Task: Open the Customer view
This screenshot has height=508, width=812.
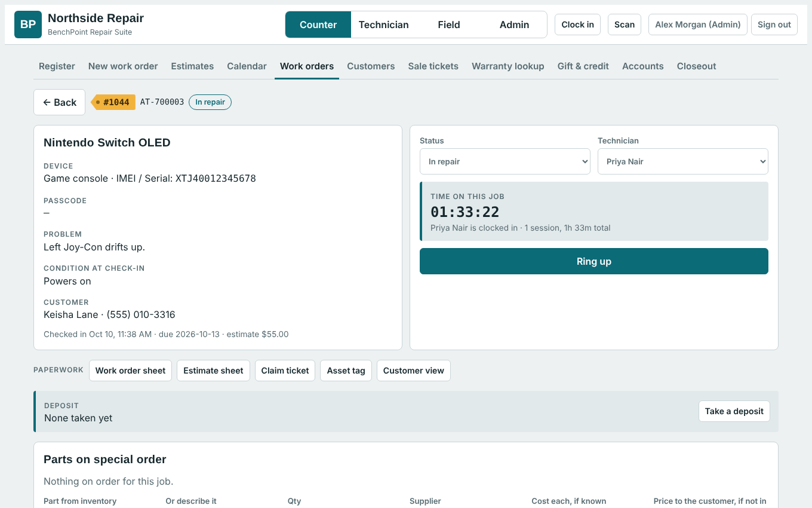Action: click(x=414, y=371)
